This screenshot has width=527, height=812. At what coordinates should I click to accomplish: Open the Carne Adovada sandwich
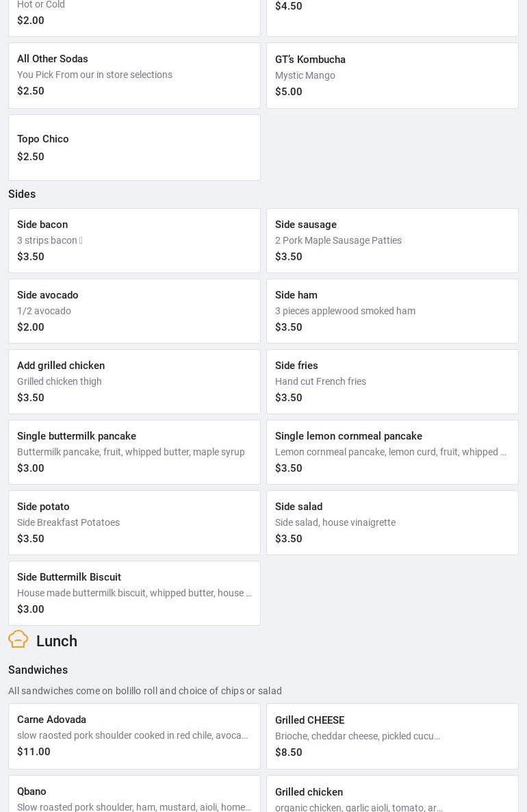tap(134, 736)
